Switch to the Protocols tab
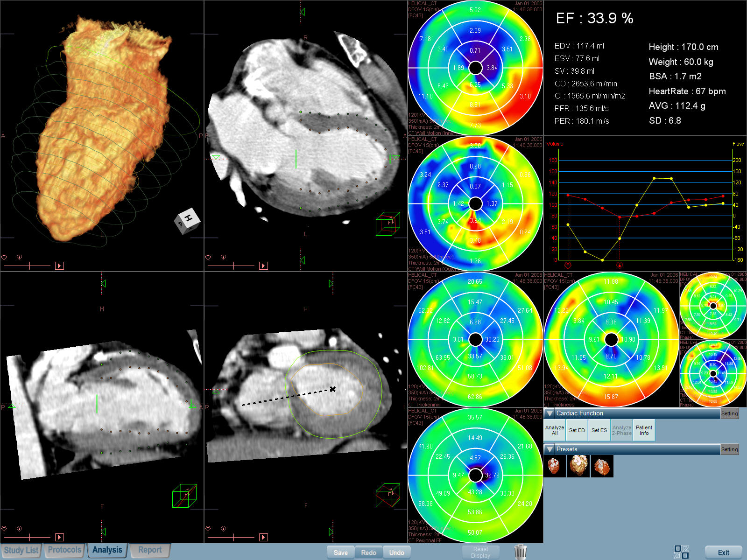The image size is (747, 560). (x=64, y=550)
